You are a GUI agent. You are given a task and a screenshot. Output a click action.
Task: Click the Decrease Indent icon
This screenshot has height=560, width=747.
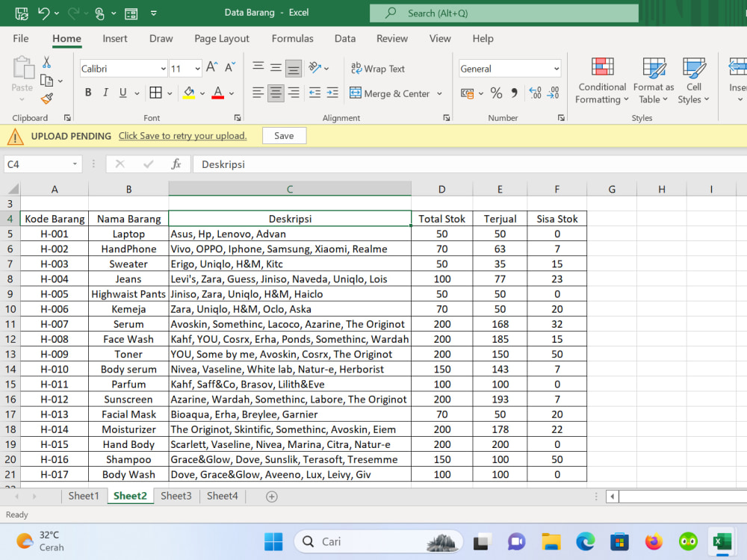pyautogui.click(x=315, y=93)
